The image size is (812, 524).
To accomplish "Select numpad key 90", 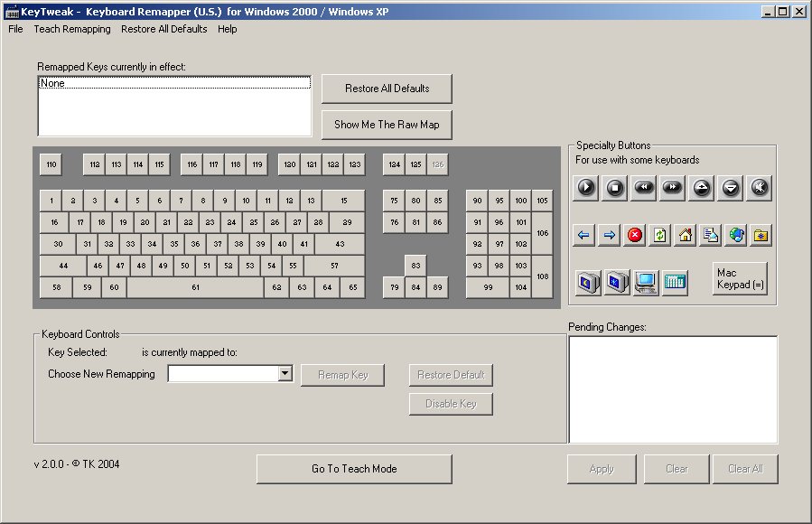I will tap(477, 201).
